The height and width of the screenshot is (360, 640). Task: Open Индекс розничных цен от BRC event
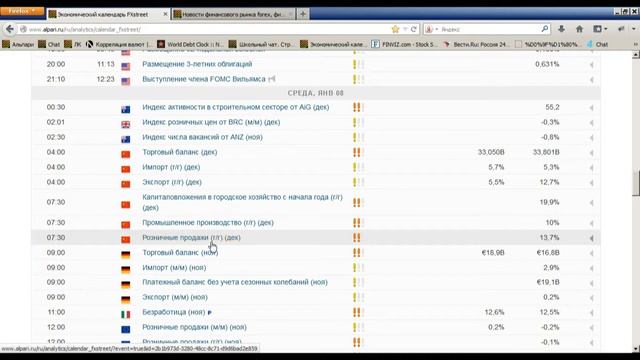coord(211,122)
